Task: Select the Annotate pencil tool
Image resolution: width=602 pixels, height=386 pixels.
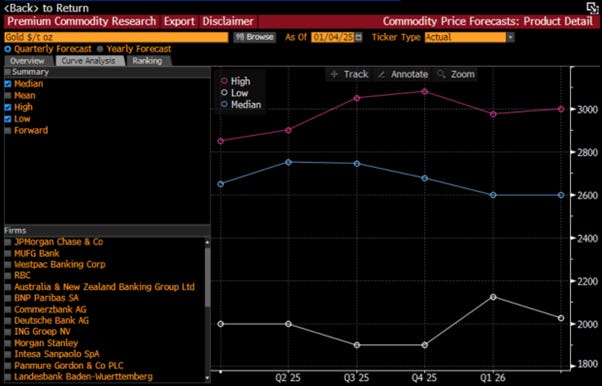Action: click(403, 74)
